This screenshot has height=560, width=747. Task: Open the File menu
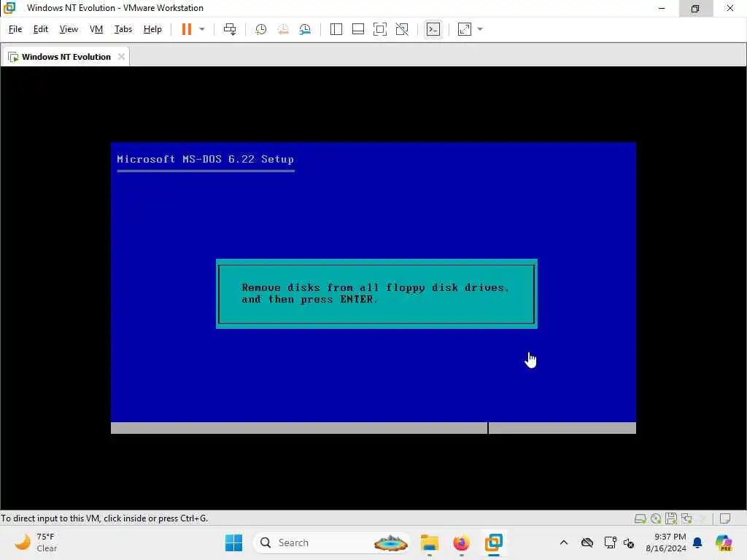click(15, 29)
